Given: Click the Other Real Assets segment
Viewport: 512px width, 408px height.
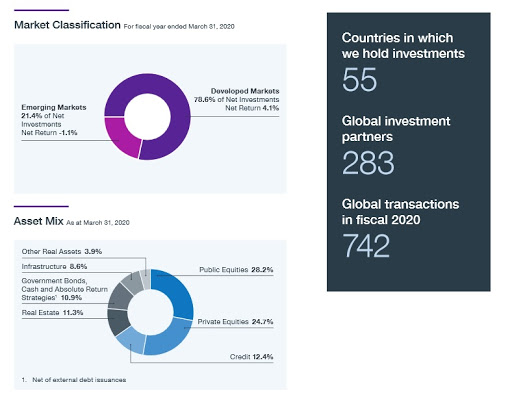Looking at the screenshot, I should tap(146, 279).
